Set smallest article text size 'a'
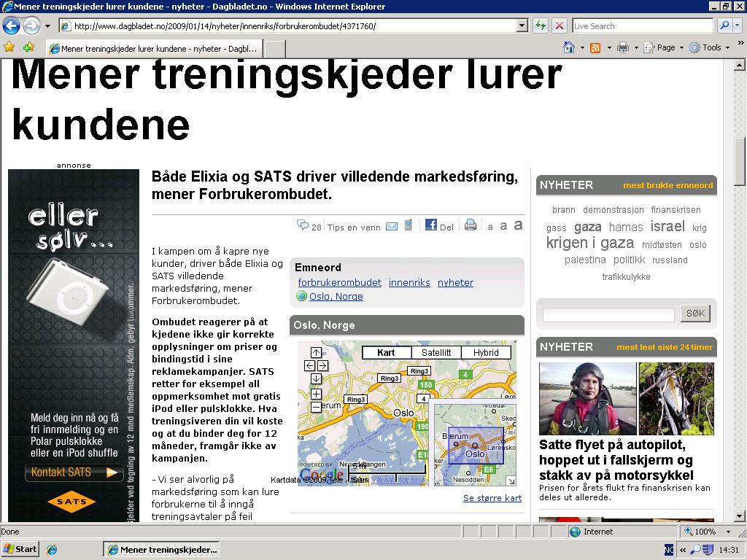This screenshot has width=747, height=560. (490, 227)
